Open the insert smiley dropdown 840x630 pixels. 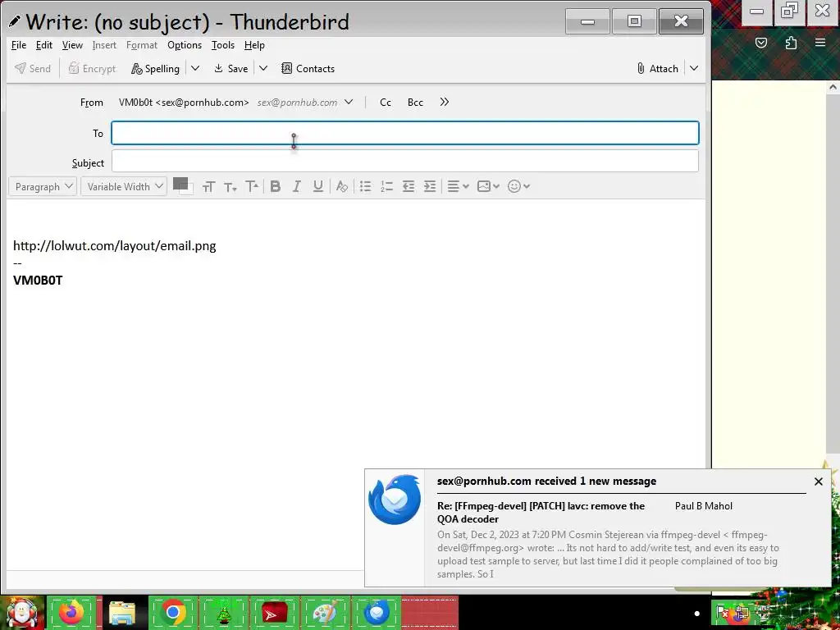click(518, 186)
